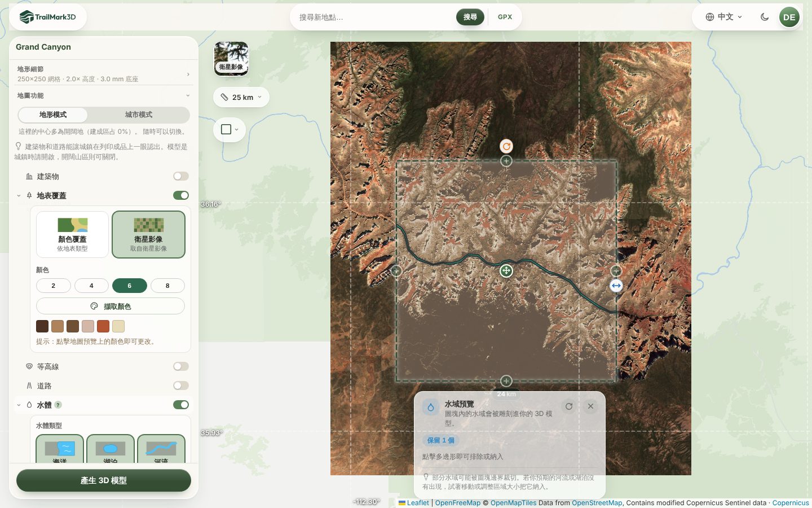Screen dimensions: 812x508
Task: Click the water drop icon in 水域預覽
Action: [x=431, y=407]
